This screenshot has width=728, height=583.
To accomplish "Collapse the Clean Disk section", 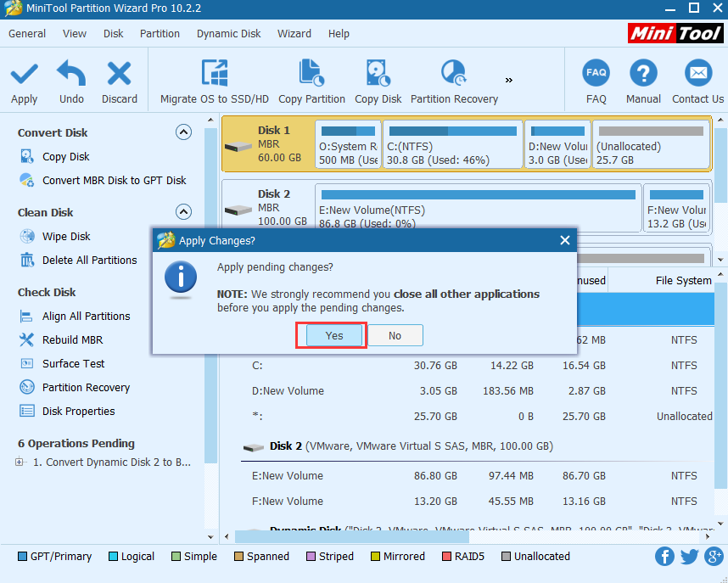I will coord(184,212).
